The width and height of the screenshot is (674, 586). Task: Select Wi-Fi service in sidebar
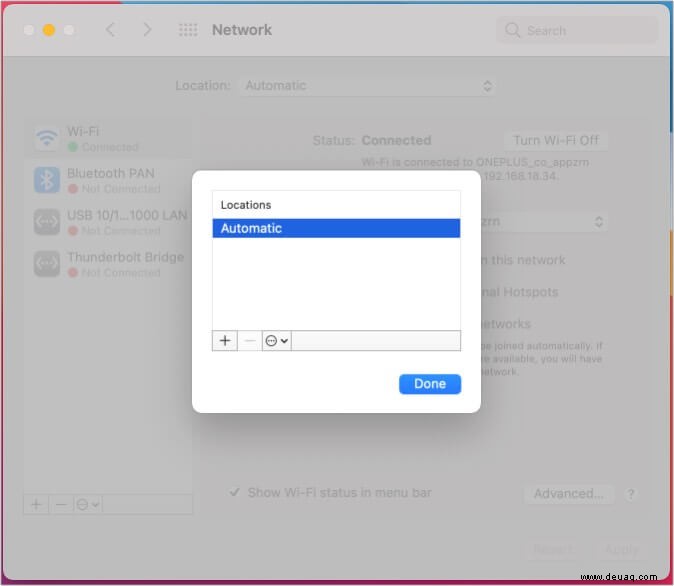107,139
